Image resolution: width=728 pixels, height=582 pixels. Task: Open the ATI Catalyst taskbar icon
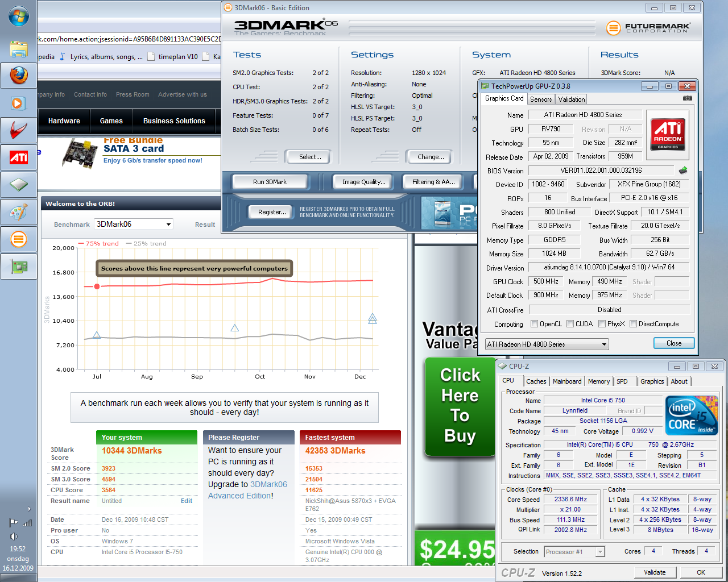pyautogui.click(x=18, y=157)
